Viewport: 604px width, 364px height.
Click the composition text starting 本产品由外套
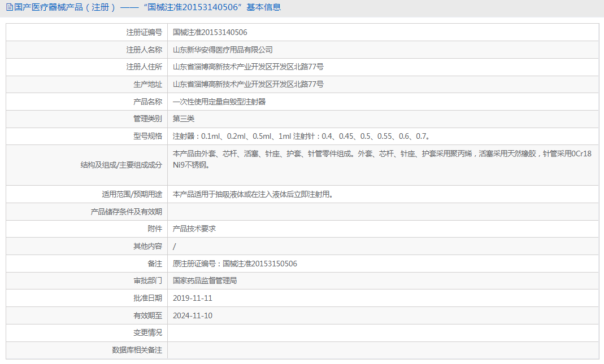(x=382, y=159)
